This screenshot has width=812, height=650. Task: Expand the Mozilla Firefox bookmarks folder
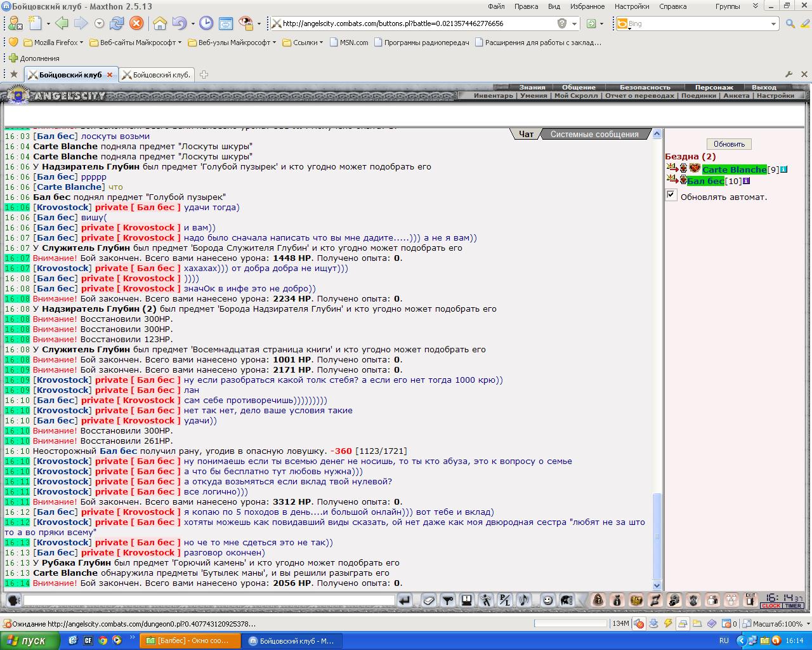click(55, 43)
